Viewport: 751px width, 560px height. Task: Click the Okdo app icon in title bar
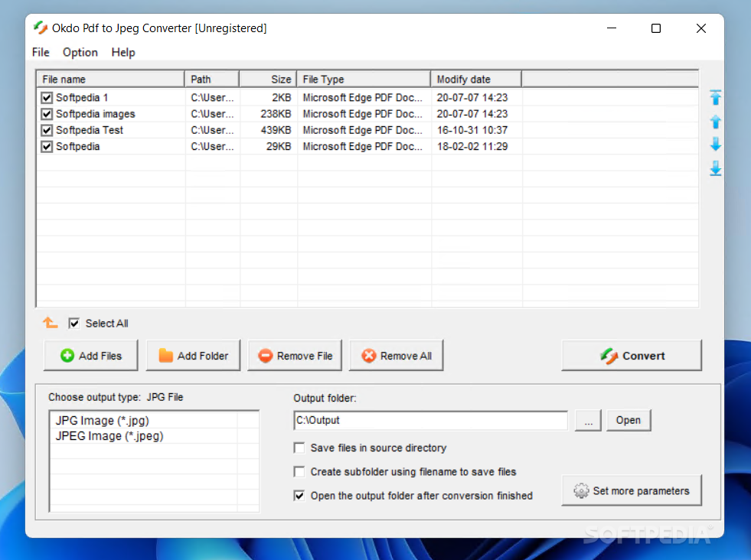click(41, 28)
